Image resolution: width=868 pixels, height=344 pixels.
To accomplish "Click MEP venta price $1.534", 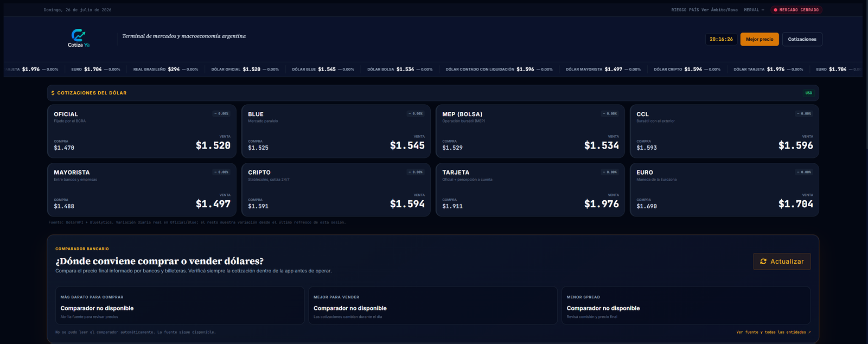I will [602, 145].
